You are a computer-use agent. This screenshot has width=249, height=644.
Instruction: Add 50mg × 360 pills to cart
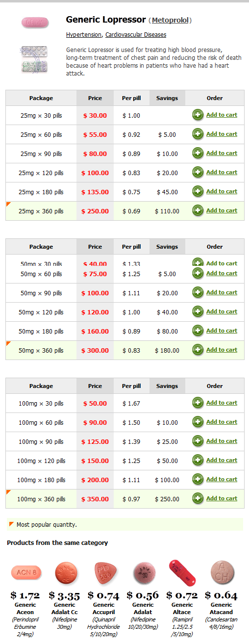point(222,350)
